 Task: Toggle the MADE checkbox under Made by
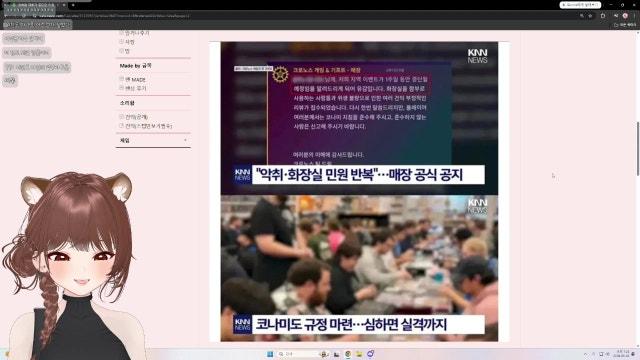pos(121,79)
